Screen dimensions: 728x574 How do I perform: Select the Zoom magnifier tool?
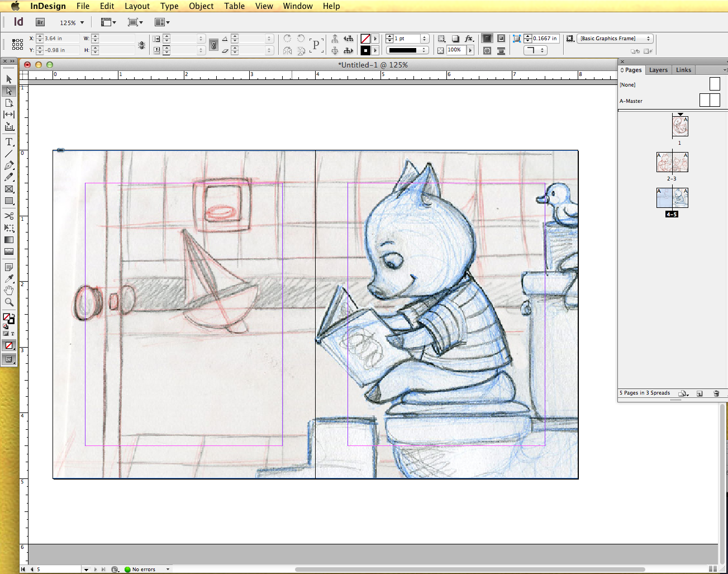(9, 302)
